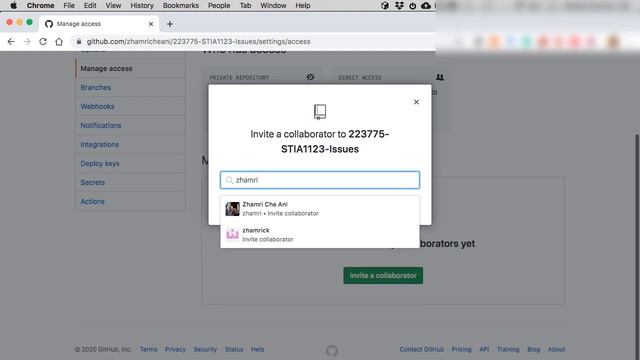Image resolution: width=640 pixels, height=360 pixels.
Task: Open the People menu
Action: point(219,6)
